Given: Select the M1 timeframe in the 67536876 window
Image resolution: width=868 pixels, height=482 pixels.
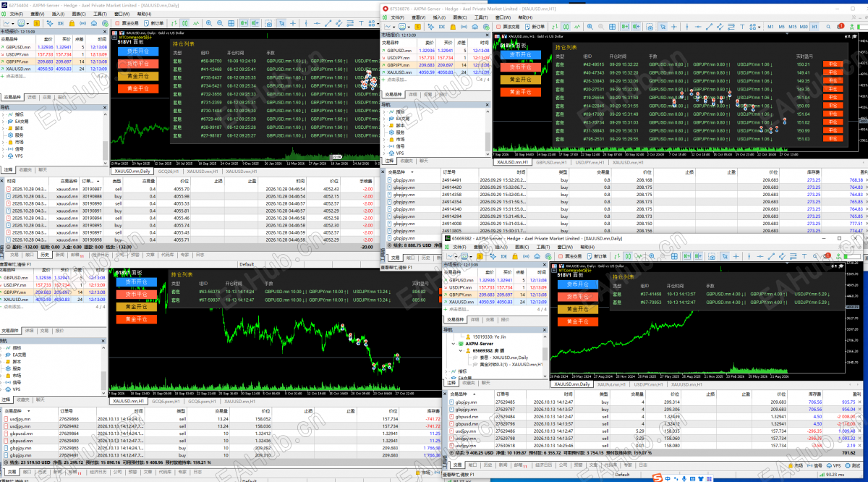Looking at the screenshot, I should point(770,26).
